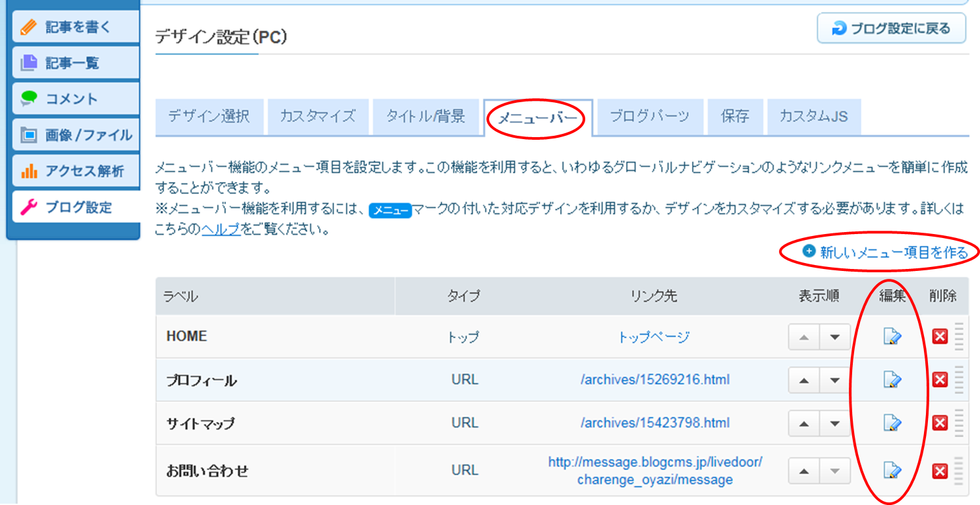Click the タイプ column header
This screenshot has height=505, width=980.
463,297
